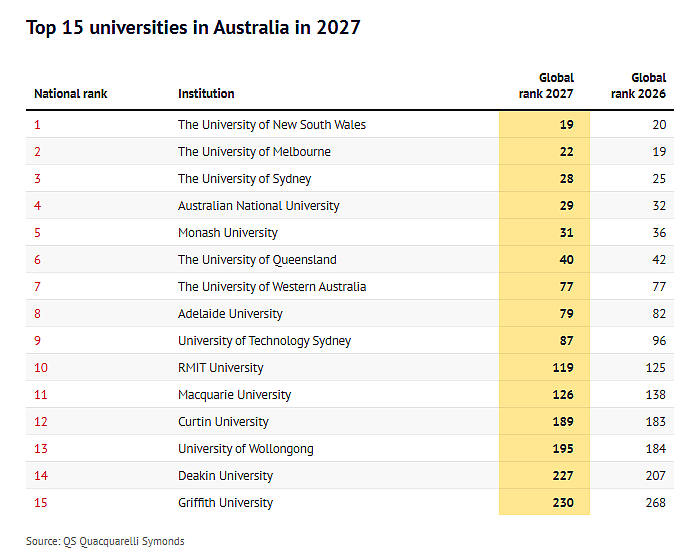Click 'University of Technology Sydney' name

(x=265, y=341)
